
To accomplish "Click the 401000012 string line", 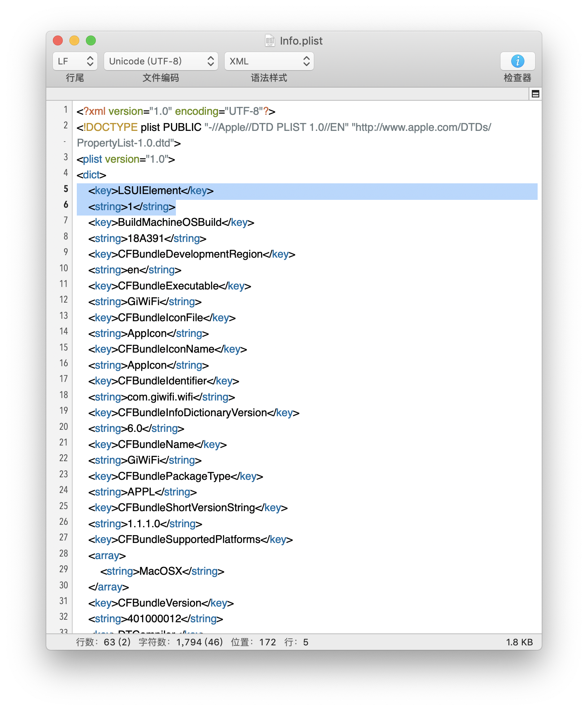I will point(156,619).
